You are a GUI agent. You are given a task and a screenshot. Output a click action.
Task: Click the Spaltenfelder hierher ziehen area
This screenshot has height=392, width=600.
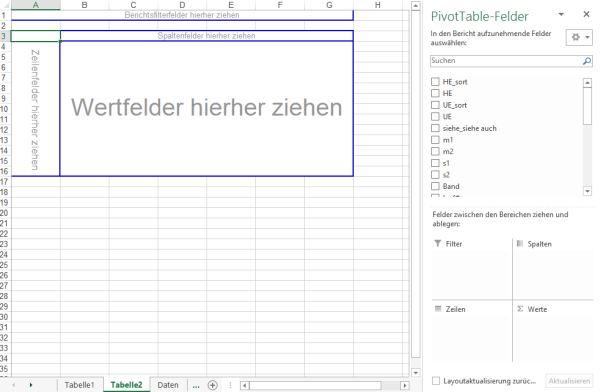[x=207, y=36]
